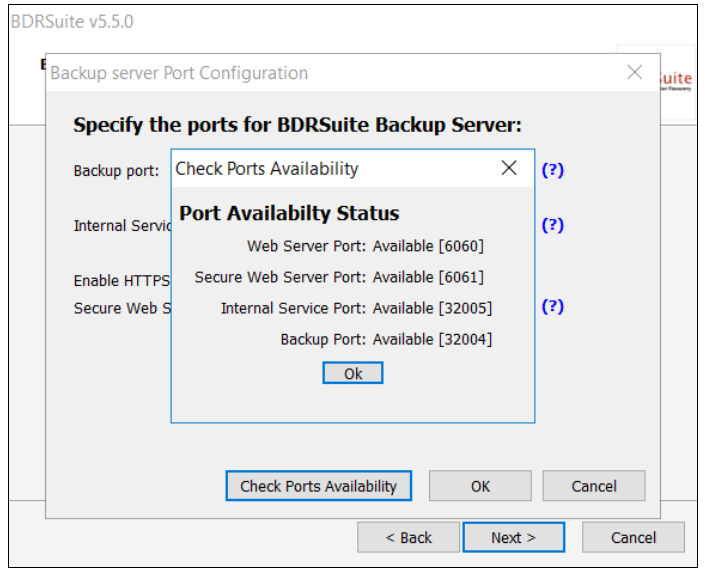This screenshot has width=709, height=578.
Task: Select the Secure Web Server Port: Available [6061] line
Action: [339, 277]
